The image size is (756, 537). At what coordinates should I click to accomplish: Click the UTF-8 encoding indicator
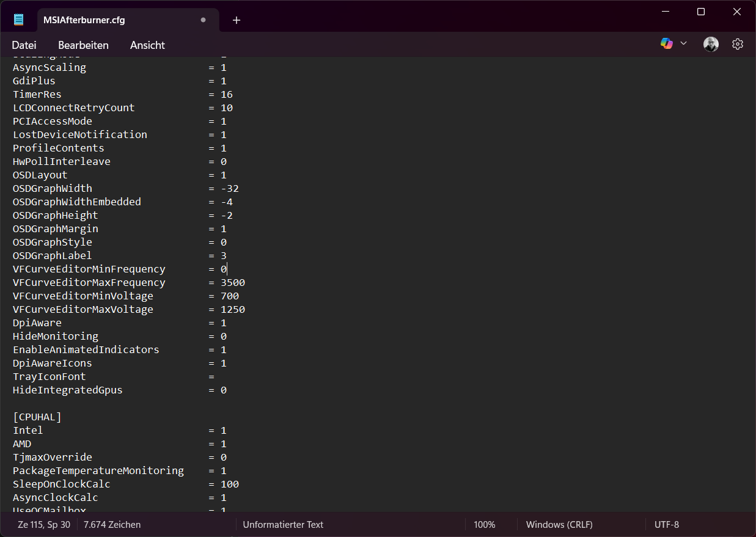coord(666,525)
